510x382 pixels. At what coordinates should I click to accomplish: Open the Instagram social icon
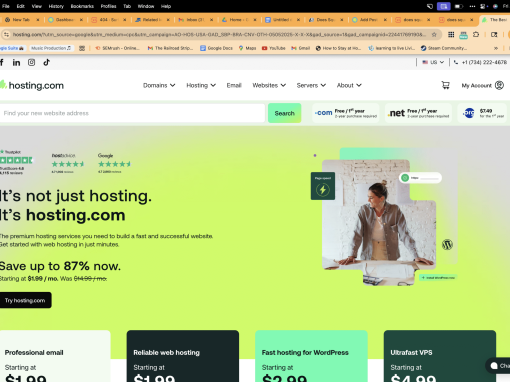coord(31,62)
